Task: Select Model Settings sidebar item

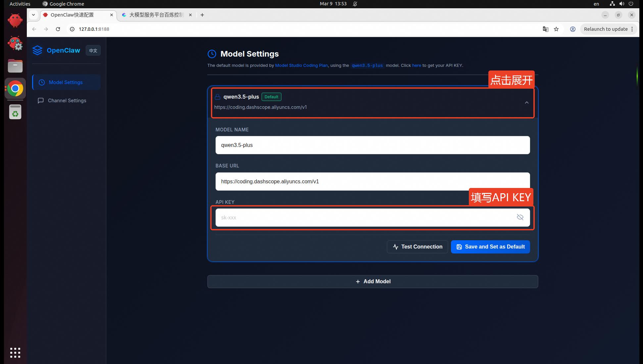Action: pyautogui.click(x=66, y=82)
